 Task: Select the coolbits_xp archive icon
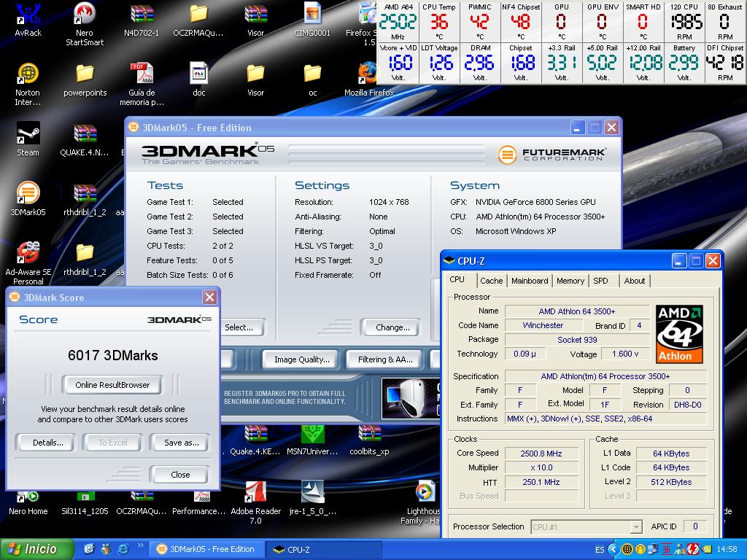(x=369, y=440)
